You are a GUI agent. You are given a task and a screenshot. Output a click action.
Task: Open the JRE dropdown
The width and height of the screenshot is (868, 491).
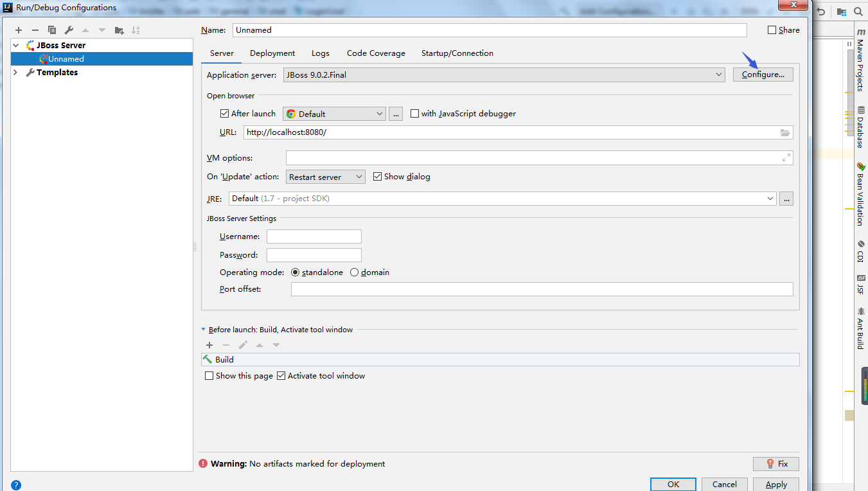tap(502, 199)
